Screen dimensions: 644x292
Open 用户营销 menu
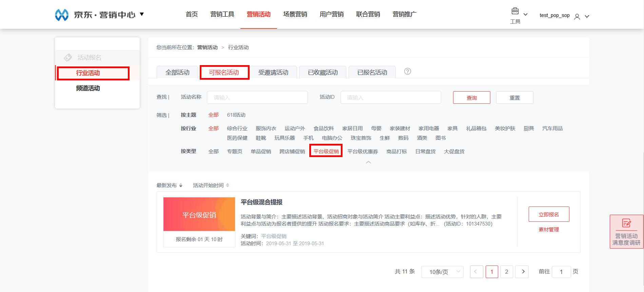332,14
